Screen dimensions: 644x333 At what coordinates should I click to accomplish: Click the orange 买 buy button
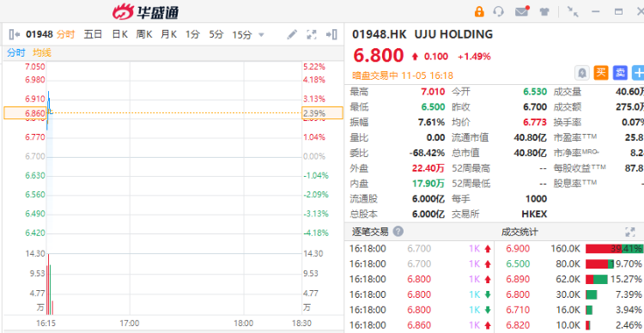coord(601,73)
